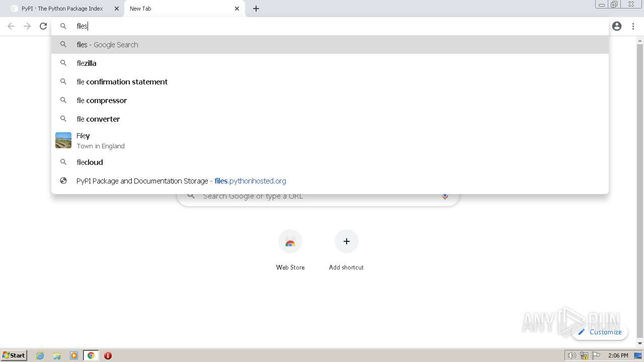Image resolution: width=644 pixels, height=362 pixels.
Task: Click the Chrome taskbar icon
Action: (91, 355)
